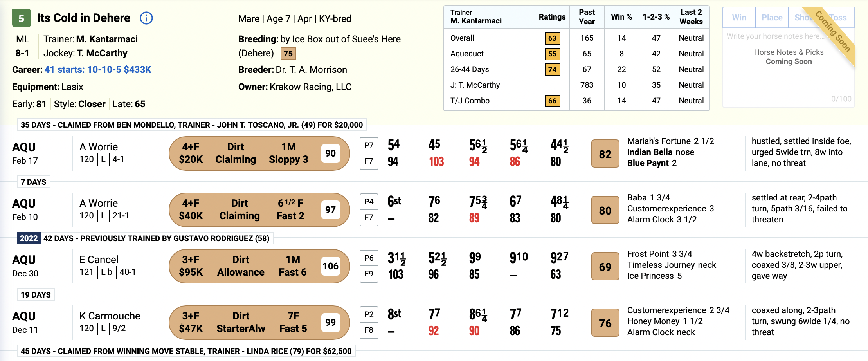
Task: Open speed figure 69 for Dec 30 race
Action: click(x=605, y=267)
